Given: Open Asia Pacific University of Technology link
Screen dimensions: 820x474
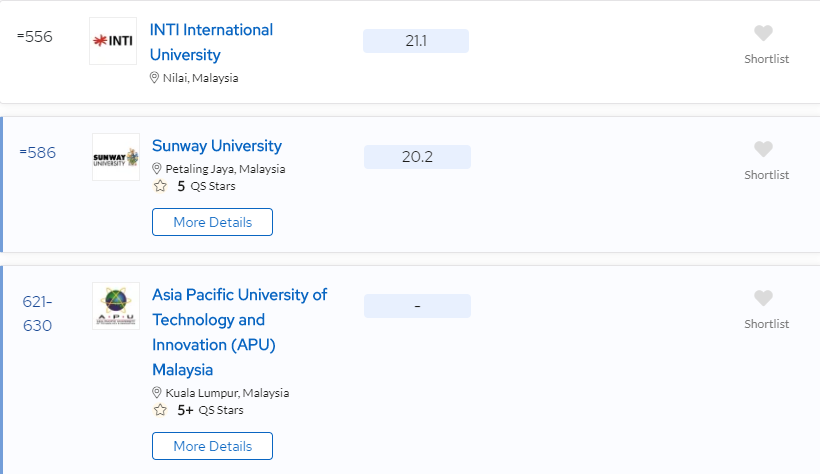Looking at the screenshot, I should pyautogui.click(x=240, y=332).
